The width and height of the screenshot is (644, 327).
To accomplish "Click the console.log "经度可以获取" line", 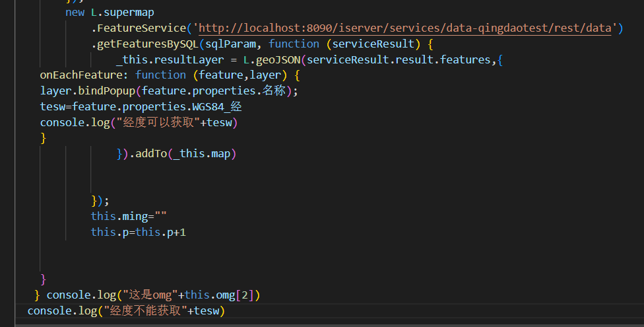I will [139, 122].
